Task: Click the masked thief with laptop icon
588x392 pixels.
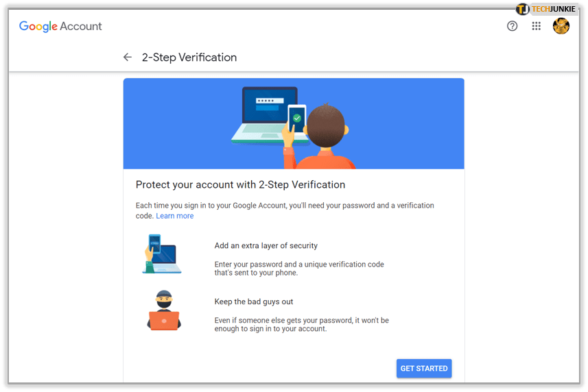Action: (163, 310)
